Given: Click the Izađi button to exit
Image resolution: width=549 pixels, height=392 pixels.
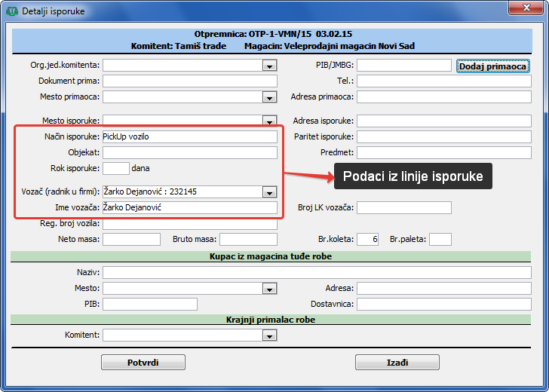Looking at the screenshot, I should tap(397, 363).
